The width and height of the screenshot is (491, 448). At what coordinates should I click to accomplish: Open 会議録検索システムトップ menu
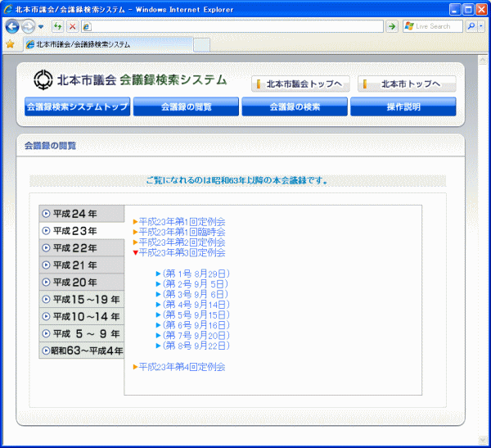78,106
